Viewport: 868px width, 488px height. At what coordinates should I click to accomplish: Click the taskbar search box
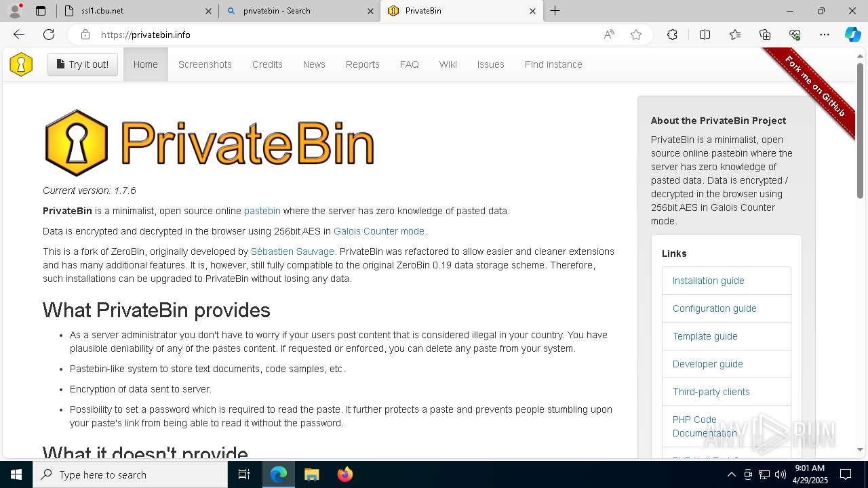pyautogui.click(x=130, y=474)
